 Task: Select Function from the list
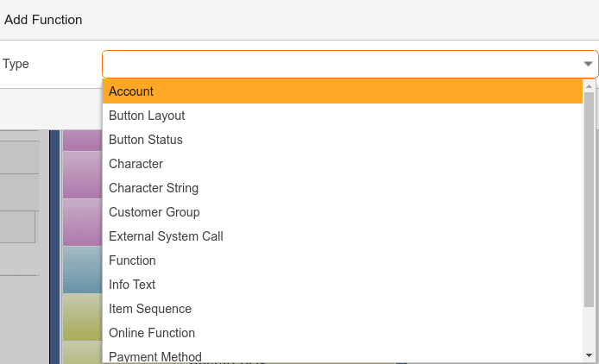(x=343, y=260)
